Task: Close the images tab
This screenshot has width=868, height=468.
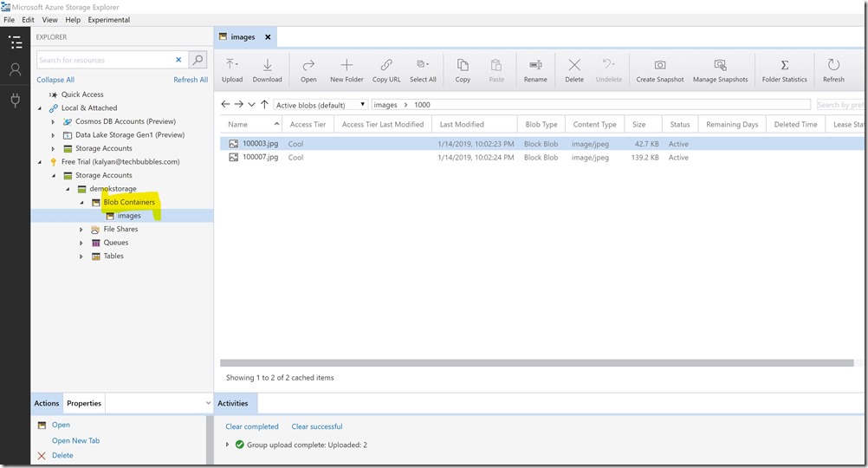Action: pos(268,37)
